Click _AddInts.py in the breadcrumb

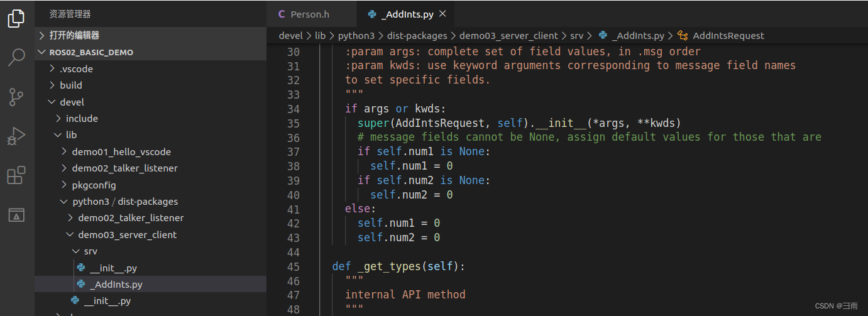click(638, 36)
